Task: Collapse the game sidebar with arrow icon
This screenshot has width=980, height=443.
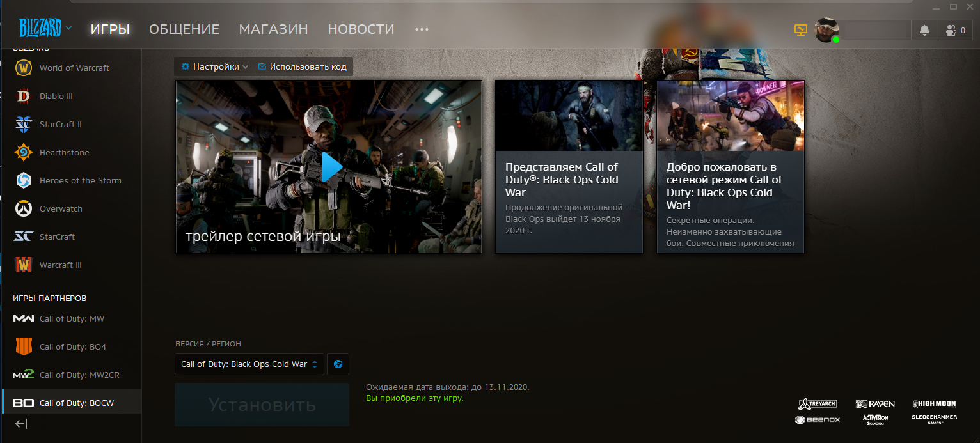Action: [21, 424]
